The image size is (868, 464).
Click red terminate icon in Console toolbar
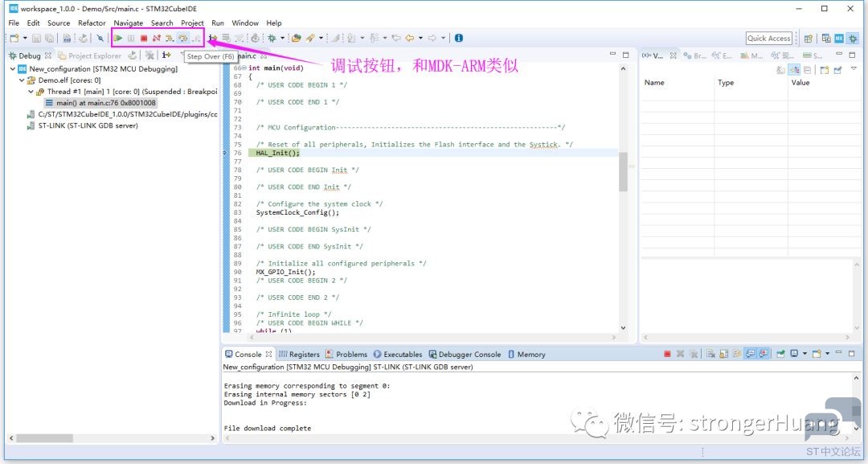pyautogui.click(x=667, y=354)
